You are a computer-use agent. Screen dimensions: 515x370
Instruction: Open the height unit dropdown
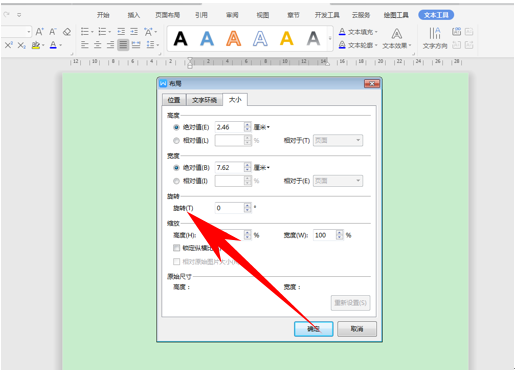[262, 127]
